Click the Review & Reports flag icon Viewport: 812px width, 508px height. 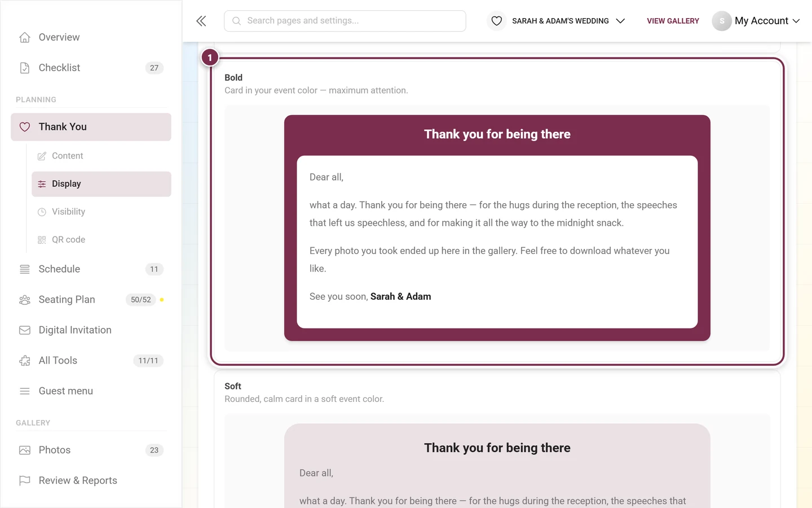(x=25, y=481)
